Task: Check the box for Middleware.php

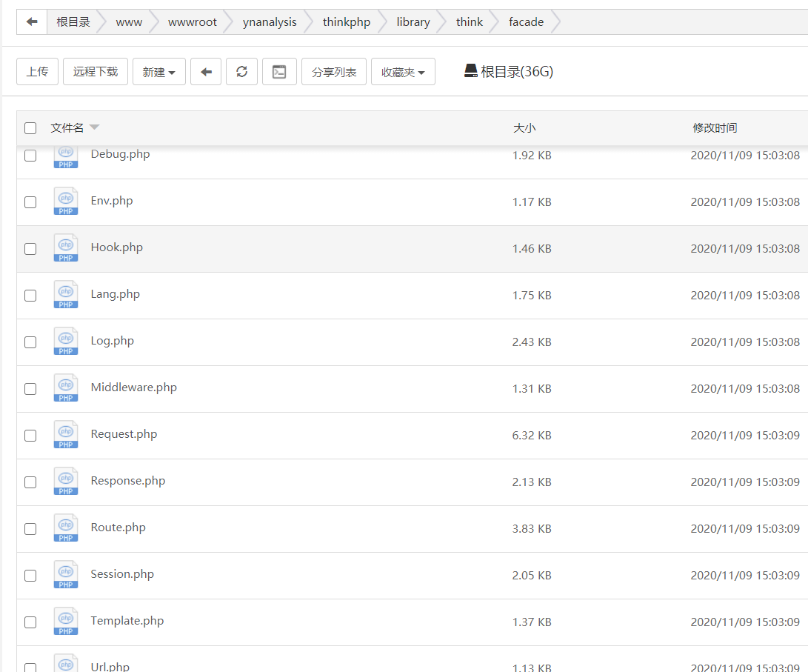Action: pos(30,388)
